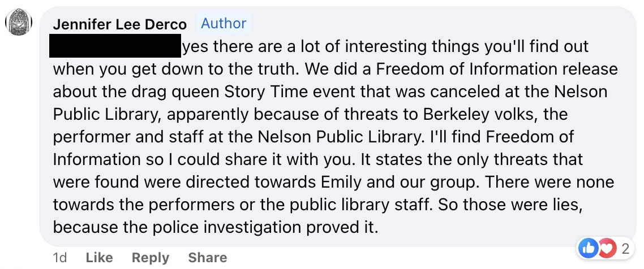Open the 1d timestamp link

point(60,258)
